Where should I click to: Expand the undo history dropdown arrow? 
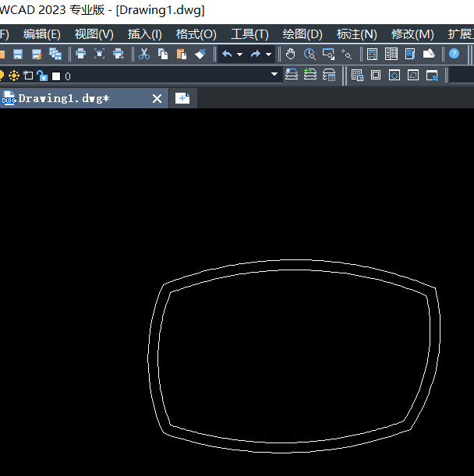[x=240, y=55]
